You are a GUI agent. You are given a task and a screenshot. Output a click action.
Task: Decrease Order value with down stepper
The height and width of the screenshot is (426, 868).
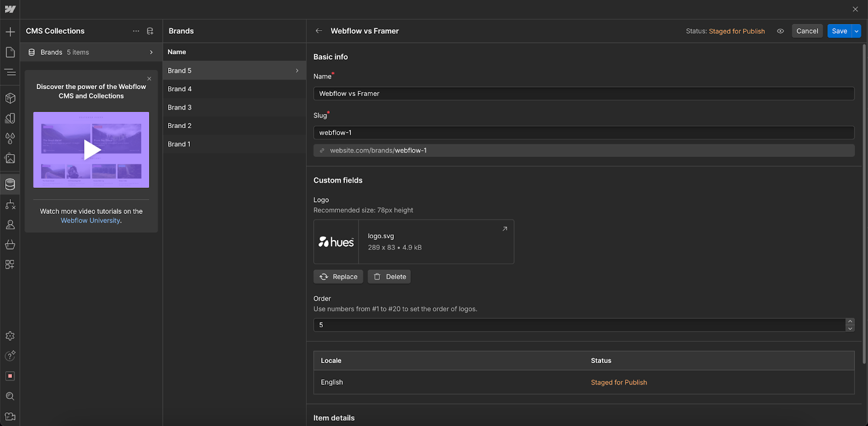pos(850,328)
